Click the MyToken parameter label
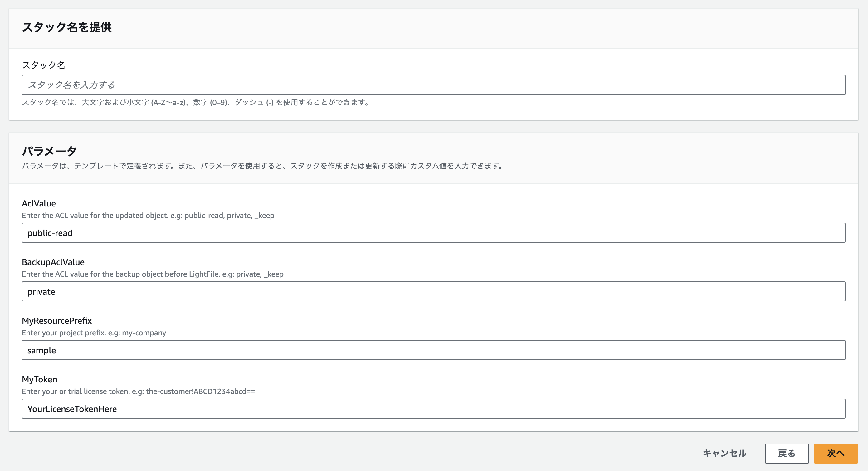Viewport: 868px width, 471px height. (x=39, y=379)
